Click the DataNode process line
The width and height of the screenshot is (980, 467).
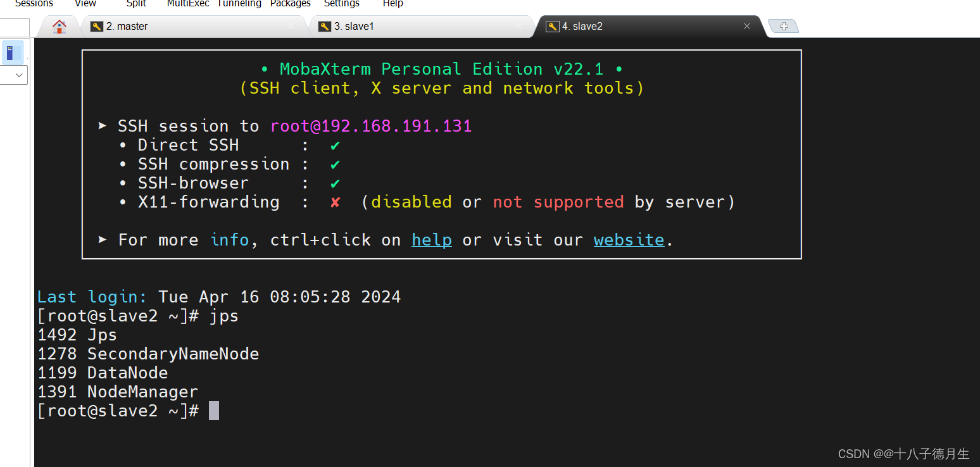[103, 373]
